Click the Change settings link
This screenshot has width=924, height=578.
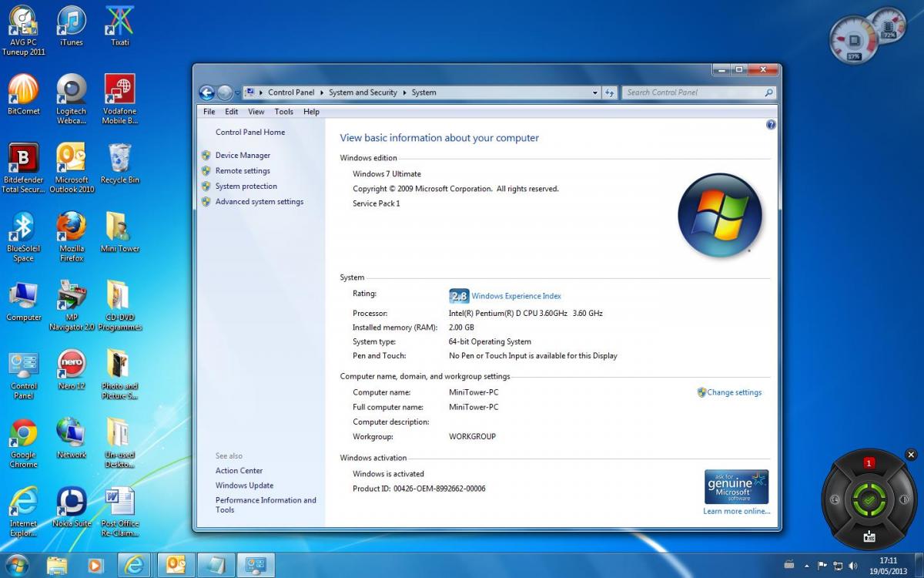[734, 392]
